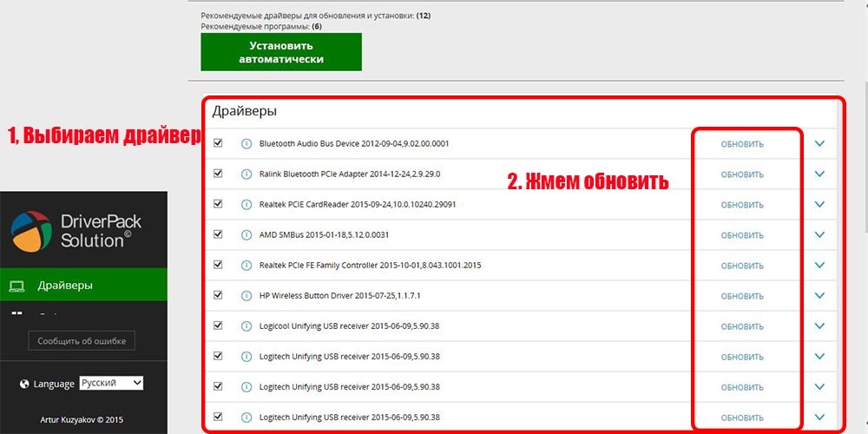Toggle the AMD SMBus driver checkbox
Screen dimensions: 868x434
pyautogui.click(x=218, y=234)
